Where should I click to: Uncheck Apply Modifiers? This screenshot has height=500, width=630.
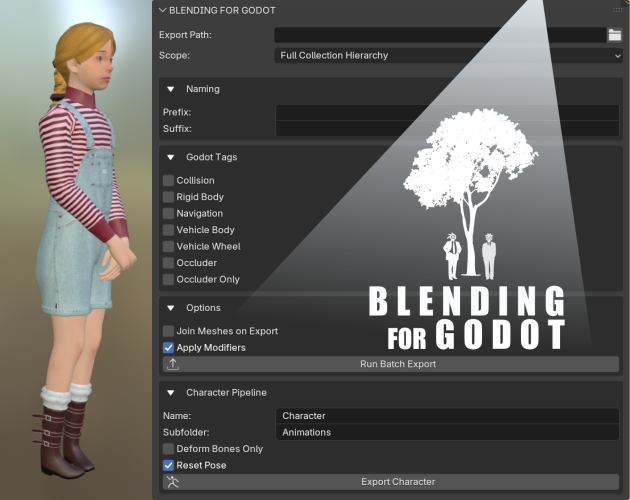click(168, 348)
